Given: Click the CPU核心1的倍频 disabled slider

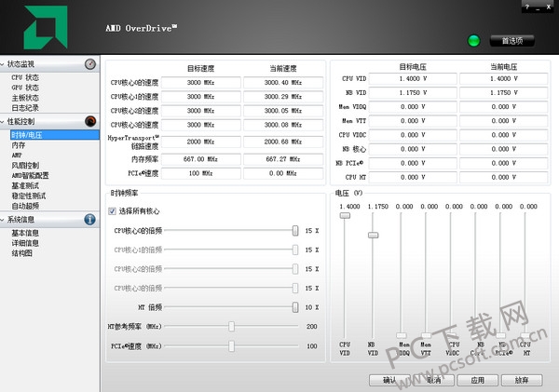Looking at the screenshot, I should tap(231, 250).
